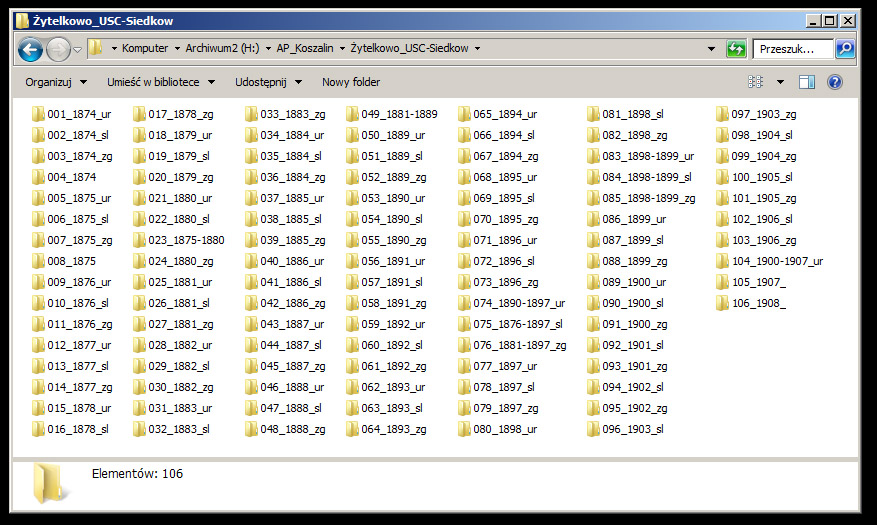Click the Help question mark icon
Viewport: 877px width, 525px height.
tap(835, 82)
